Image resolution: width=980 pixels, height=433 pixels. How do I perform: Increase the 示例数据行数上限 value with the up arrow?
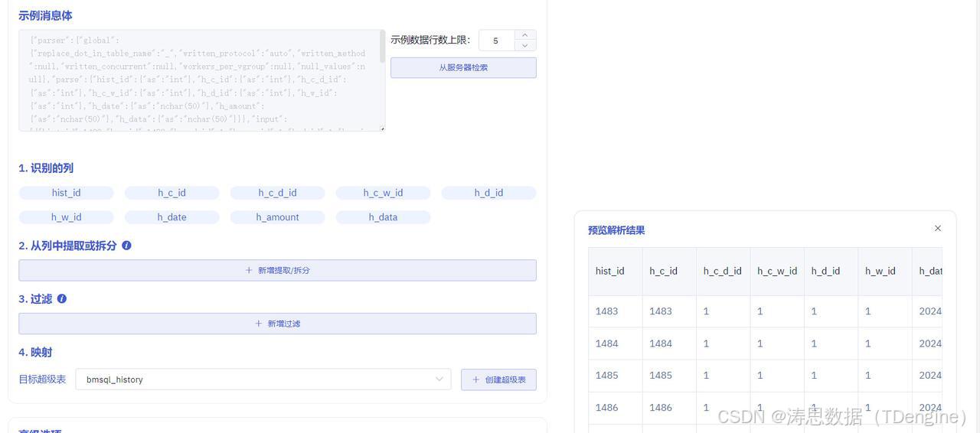click(525, 35)
